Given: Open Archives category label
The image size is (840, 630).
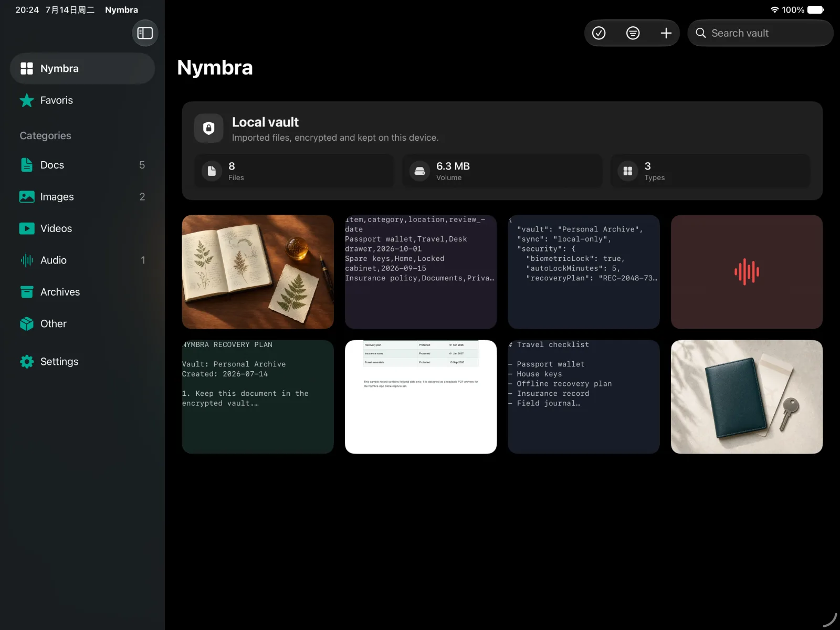Looking at the screenshot, I should (60, 292).
